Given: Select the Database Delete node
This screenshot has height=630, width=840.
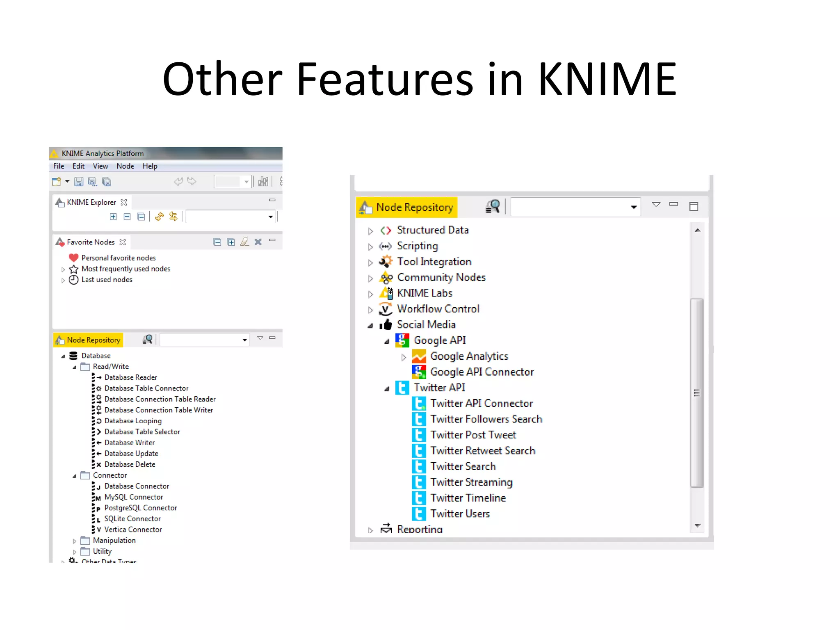Looking at the screenshot, I should (x=130, y=464).
